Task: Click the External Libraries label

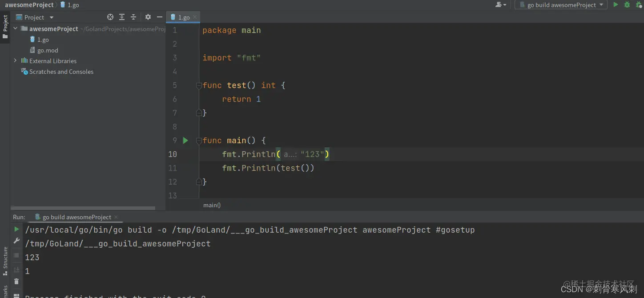Action: pos(53,61)
